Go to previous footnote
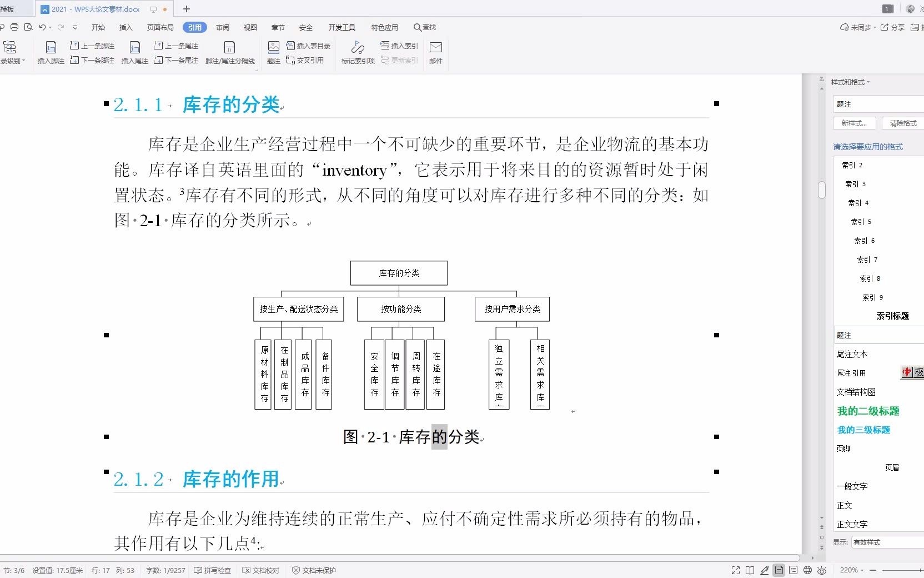 (x=92, y=46)
